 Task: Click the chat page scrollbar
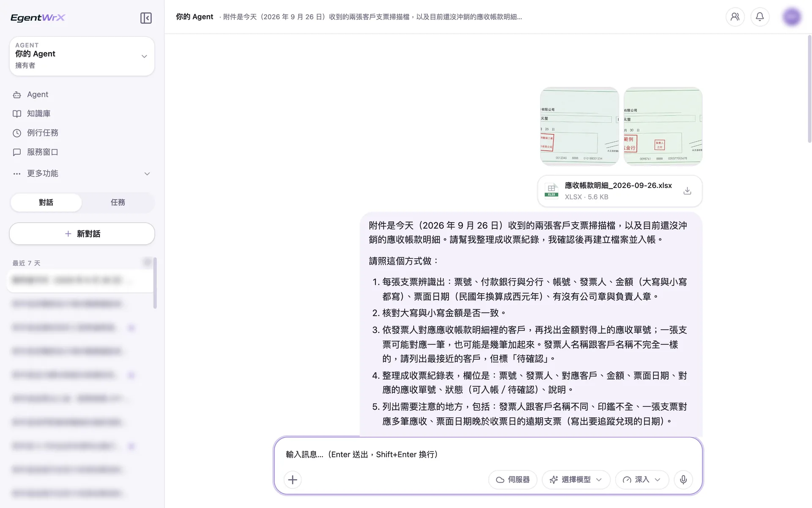(x=809, y=89)
